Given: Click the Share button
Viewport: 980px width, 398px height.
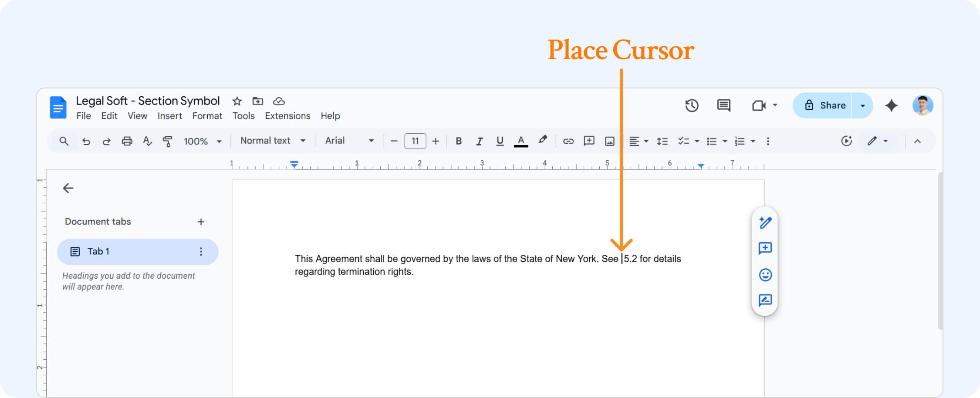Looking at the screenshot, I should [x=822, y=105].
